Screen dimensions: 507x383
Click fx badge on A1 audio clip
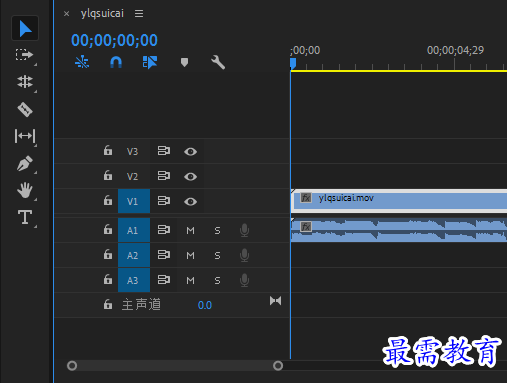[x=306, y=227]
